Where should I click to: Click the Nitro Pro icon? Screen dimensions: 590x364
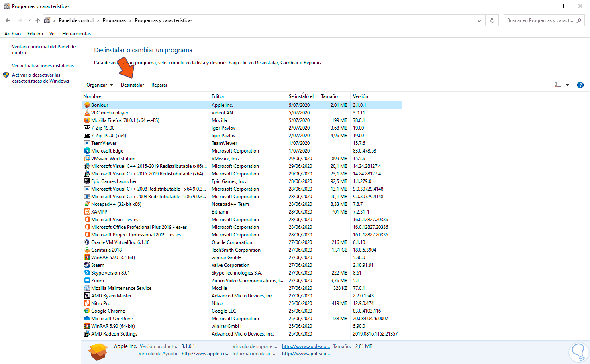pos(87,303)
